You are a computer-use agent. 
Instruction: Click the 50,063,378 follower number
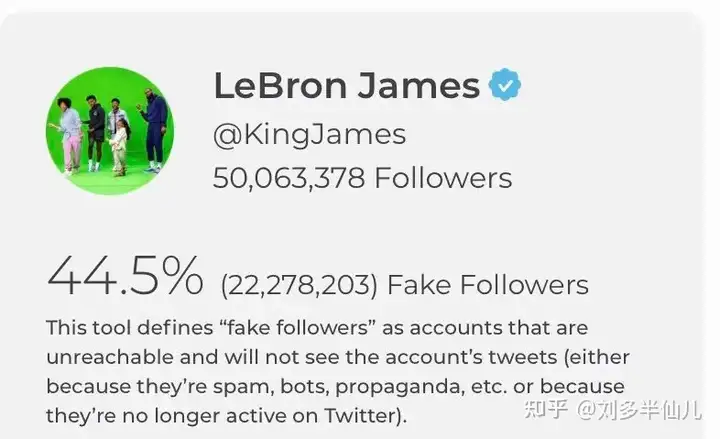click(x=289, y=178)
